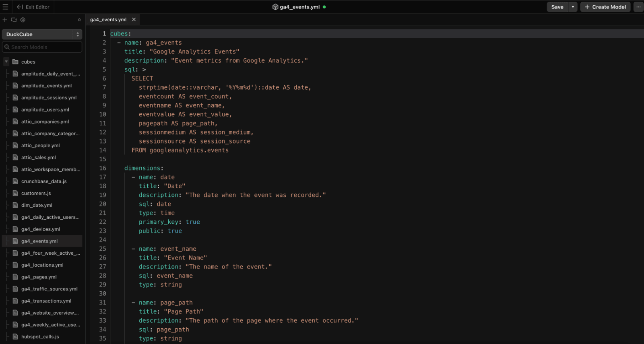644x344 pixels.
Task: Click the Save button
Action: click(x=557, y=7)
